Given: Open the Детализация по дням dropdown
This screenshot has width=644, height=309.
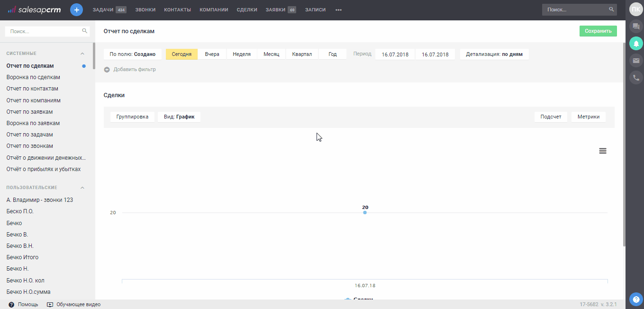Looking at the screenshot, I should tap(494, 54).
